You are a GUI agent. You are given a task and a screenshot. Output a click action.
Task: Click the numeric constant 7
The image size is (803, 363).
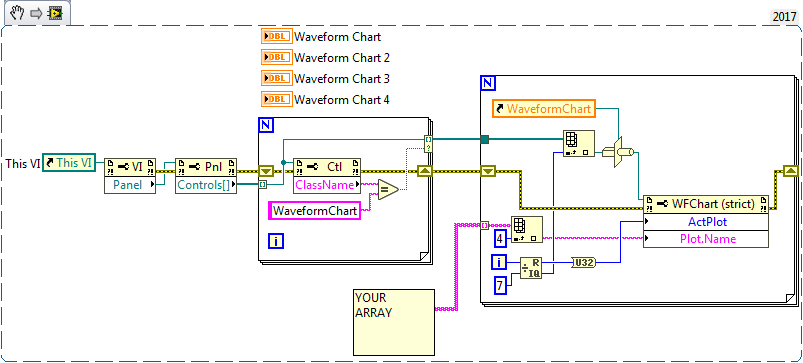click(501, 285)
